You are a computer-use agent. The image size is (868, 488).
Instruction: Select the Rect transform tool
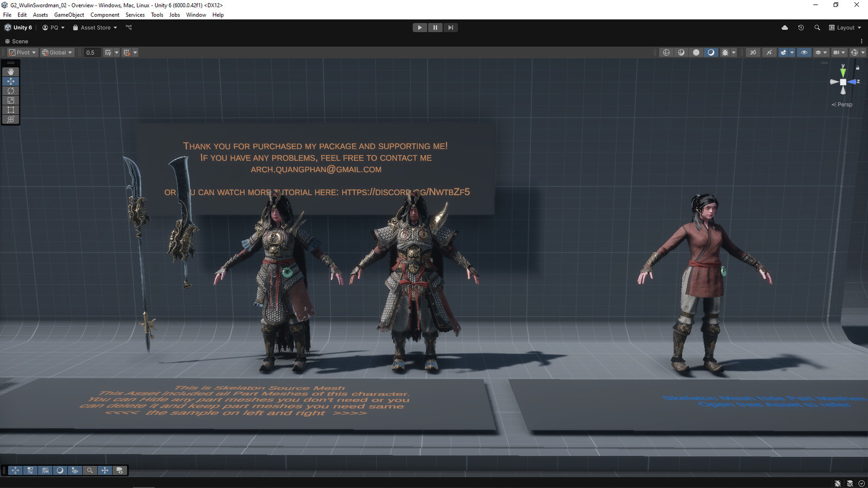(11, 110)
